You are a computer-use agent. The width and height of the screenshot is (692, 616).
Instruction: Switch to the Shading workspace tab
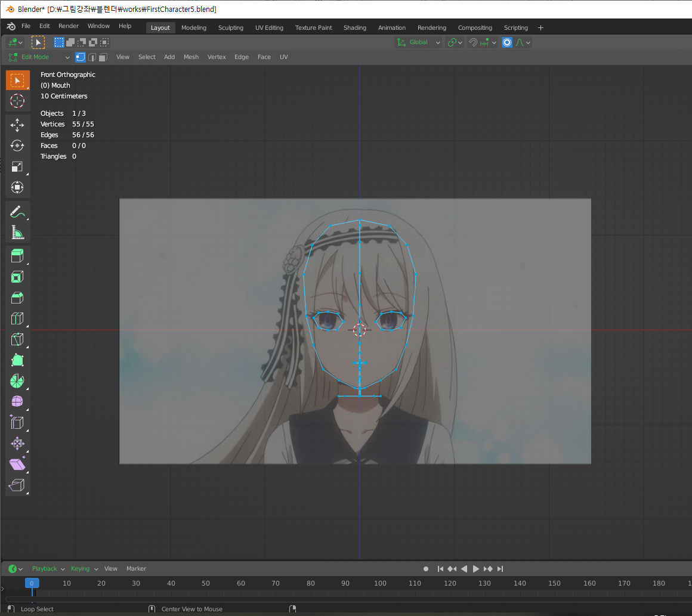tap(355, 27)
